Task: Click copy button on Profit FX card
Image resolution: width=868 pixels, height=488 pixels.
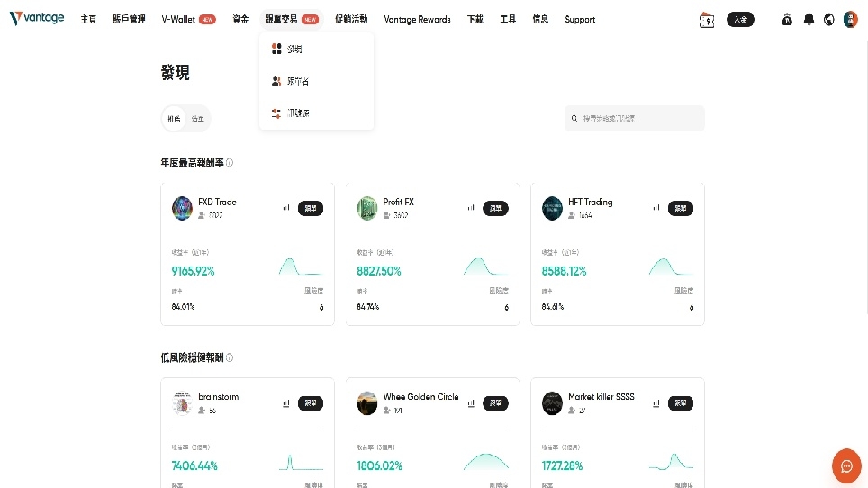Action: pyautogui.click(x=495, y=209)
